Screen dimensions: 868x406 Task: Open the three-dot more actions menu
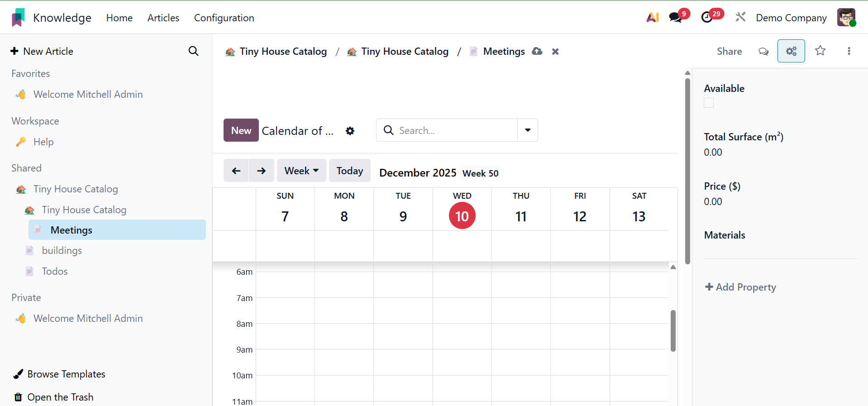(849, 51)
